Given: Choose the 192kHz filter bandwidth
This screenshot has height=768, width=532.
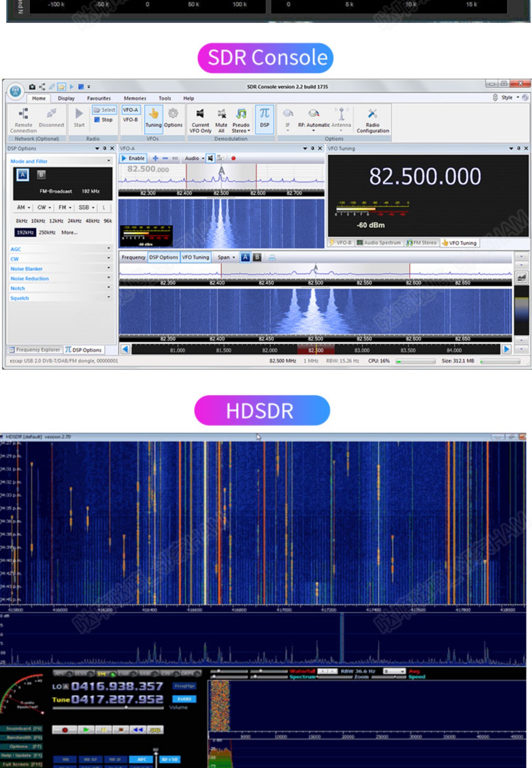Looking at the screenshot, I should click(x=25, y=232).
